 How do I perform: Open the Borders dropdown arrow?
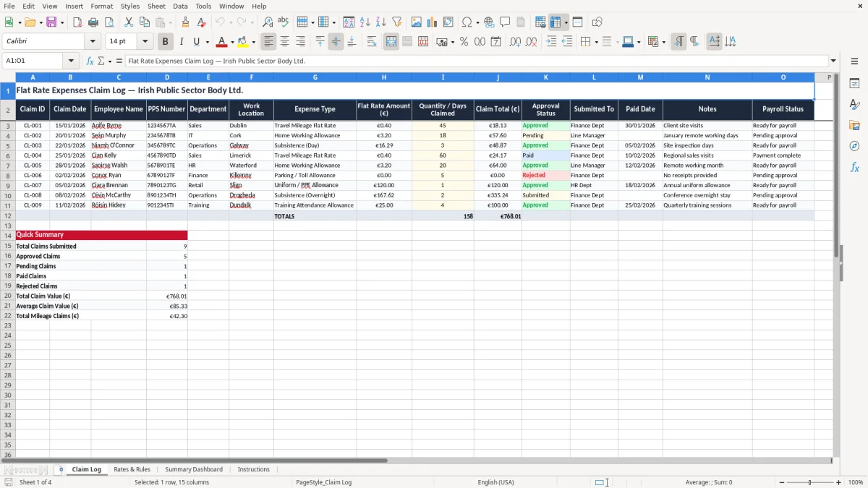(596, 42)
